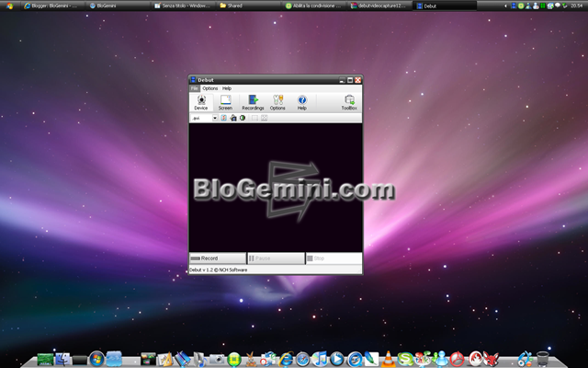Viewport: 588px width, 368px height.
Task: Open the Options menu in menu bar
Action: [209, 88]
